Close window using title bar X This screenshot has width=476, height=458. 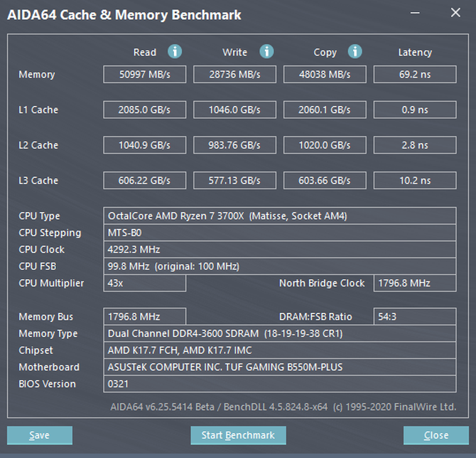(x=455, y=14)
